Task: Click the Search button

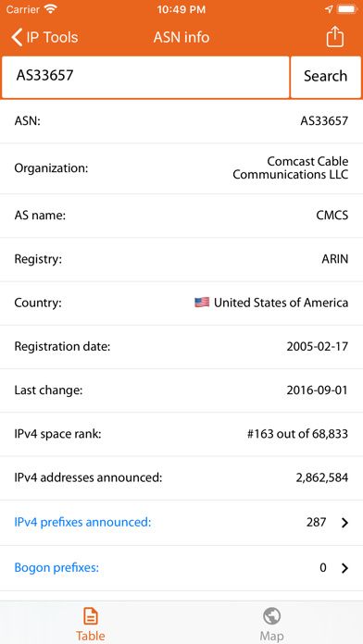Action: pos(326,77)
